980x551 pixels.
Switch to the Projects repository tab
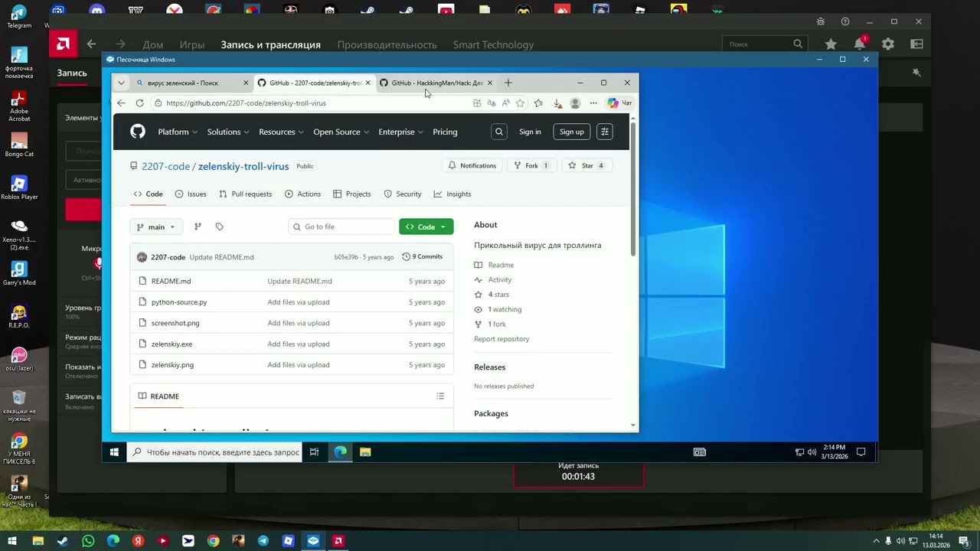352,194
